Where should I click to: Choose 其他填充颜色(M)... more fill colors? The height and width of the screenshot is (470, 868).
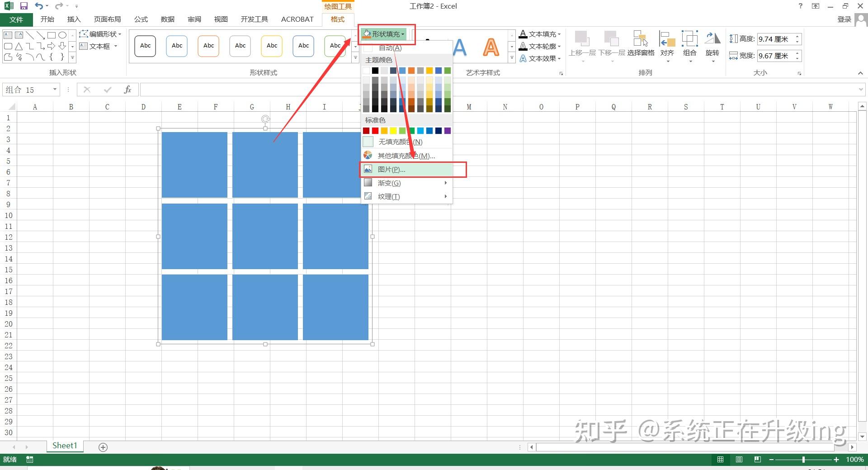(406, 156)
